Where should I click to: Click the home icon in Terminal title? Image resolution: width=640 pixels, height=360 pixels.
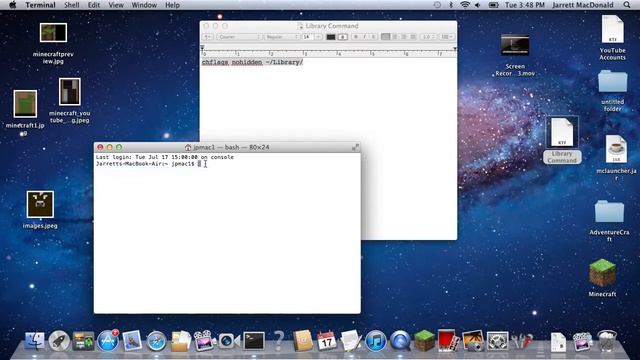[x=188, y=147]
